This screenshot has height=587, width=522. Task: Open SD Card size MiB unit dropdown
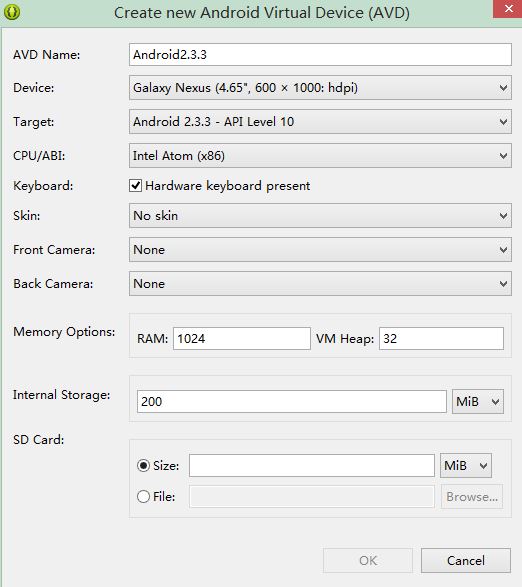click(x=466, y=466)
